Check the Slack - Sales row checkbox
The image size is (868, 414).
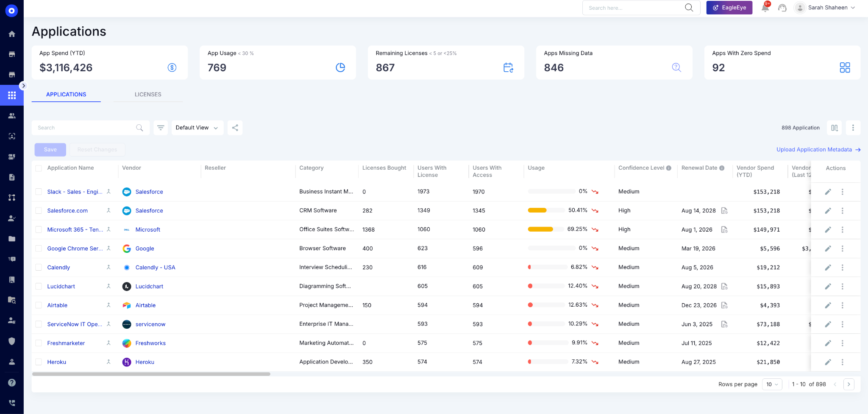click(39, 192)
